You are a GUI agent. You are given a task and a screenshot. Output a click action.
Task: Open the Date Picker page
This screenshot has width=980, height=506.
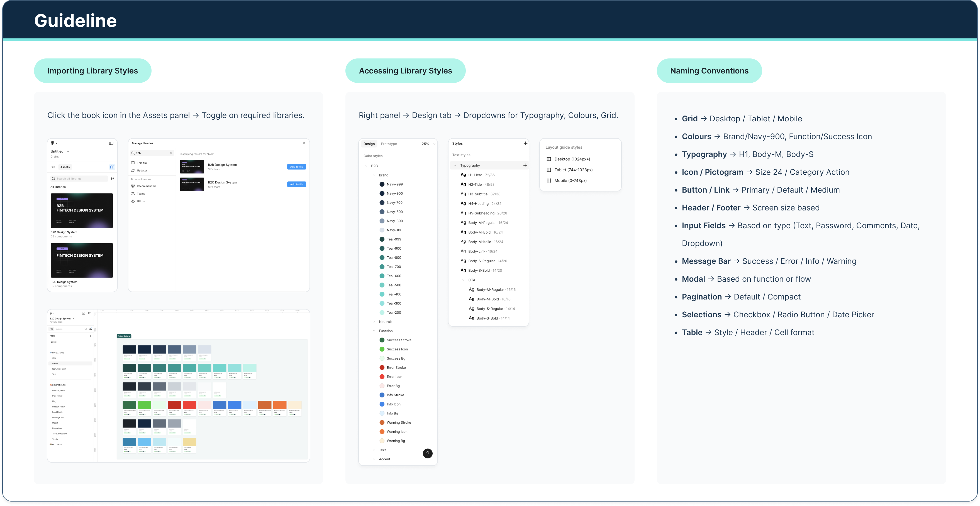(x=57, y=396)
